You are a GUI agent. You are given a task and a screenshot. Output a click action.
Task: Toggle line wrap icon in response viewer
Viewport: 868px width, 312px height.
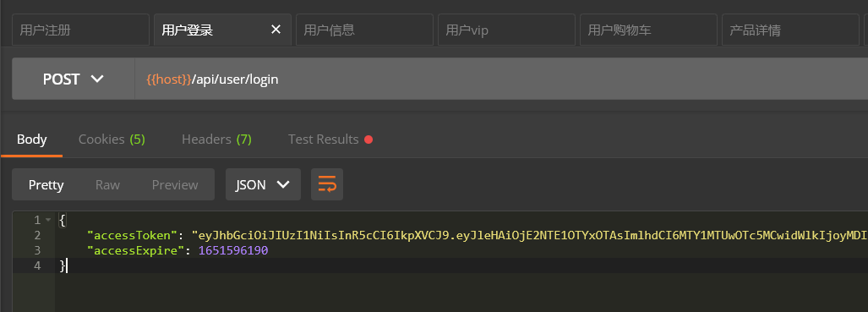tap(327, 184)
